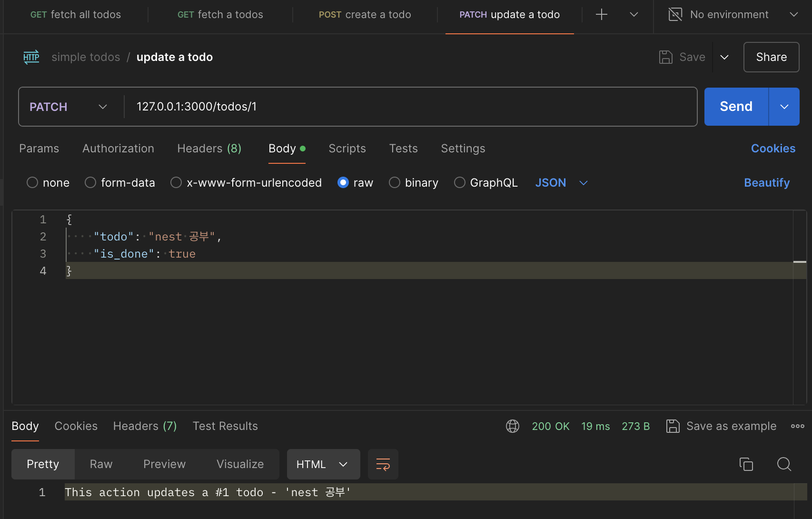
Task: Click the Beautify link
Action: (767, 183)
